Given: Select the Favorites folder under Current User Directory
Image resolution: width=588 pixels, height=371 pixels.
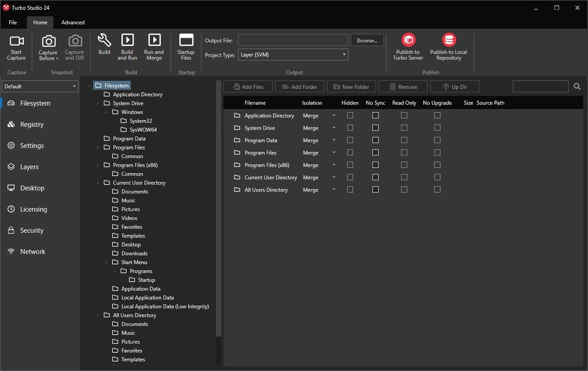Looking at the screenshot, I should click(132, 227).
